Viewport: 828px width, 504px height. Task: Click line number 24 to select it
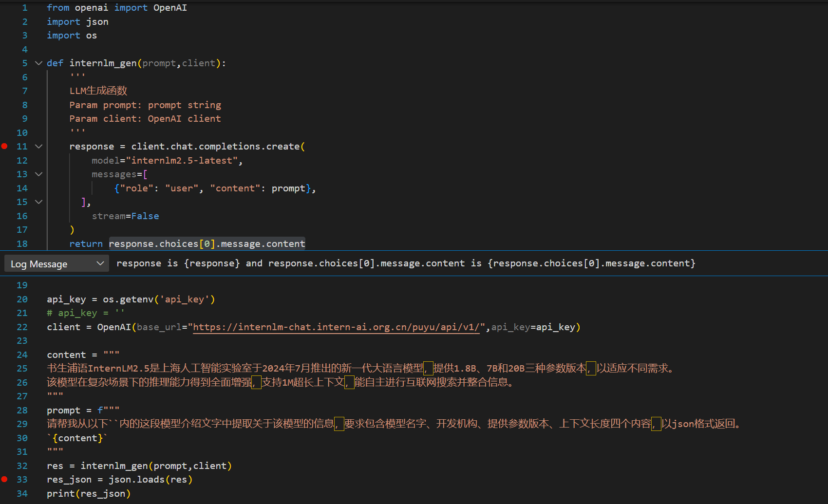click(x=22, y=355)
